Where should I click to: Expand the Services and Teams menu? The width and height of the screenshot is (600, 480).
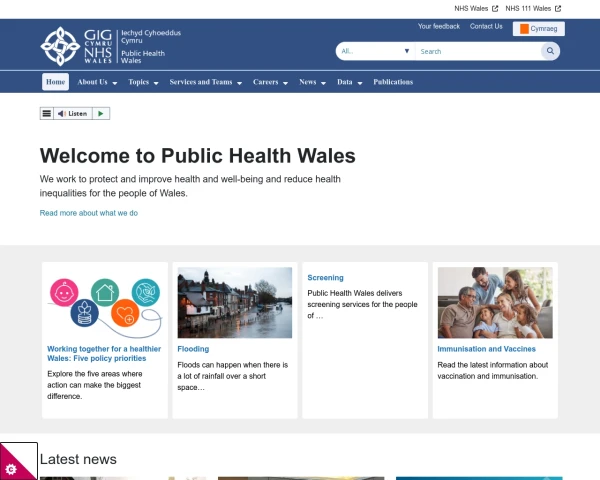(205, 82)
